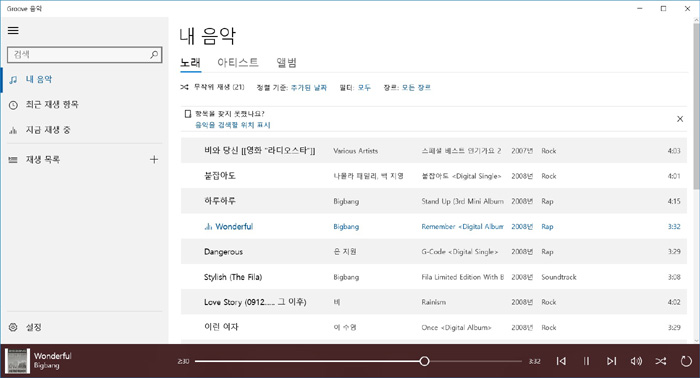Switch to the 아티스트 tab

click(238, 62)
